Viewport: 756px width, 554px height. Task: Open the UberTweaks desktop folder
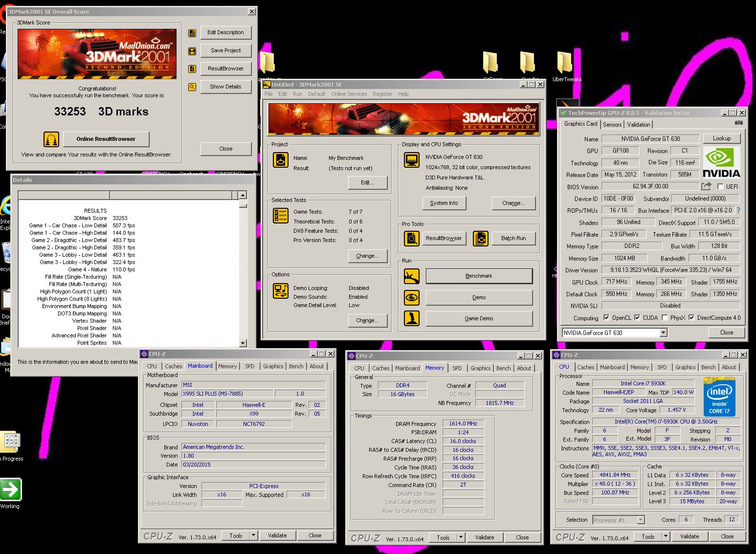pos(566,66)
